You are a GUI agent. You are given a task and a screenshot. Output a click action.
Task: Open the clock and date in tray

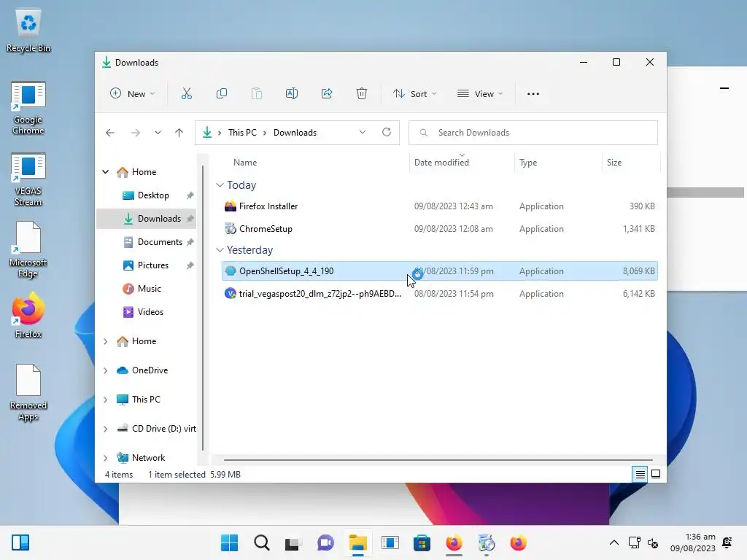[693, 542]
